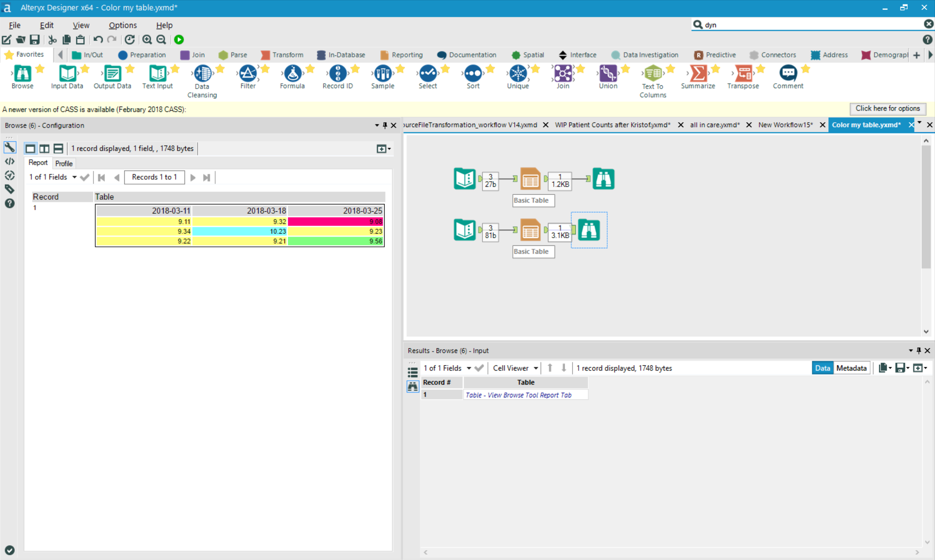935x560 pixels.
Task: Open the Table - View Browse Tool Report Tab link
Action: pyautogui.click(x=519, y=395)
